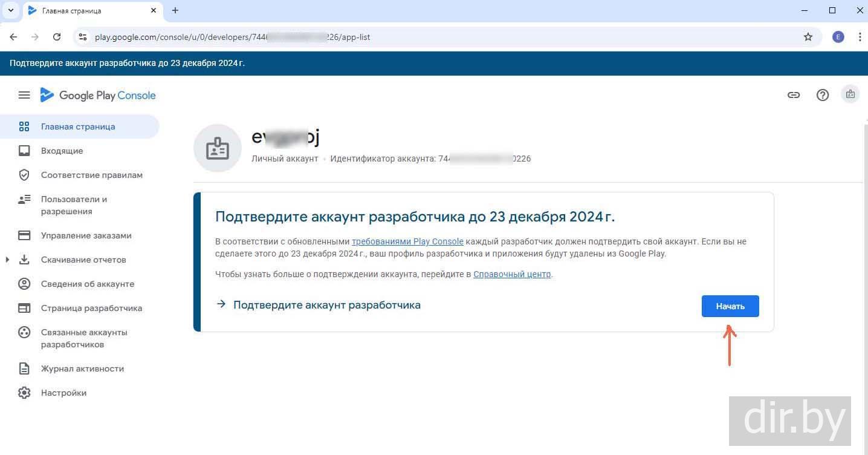Screen dimensions: 868x455
Task: Reload the page
Action: tap(57, 37)
